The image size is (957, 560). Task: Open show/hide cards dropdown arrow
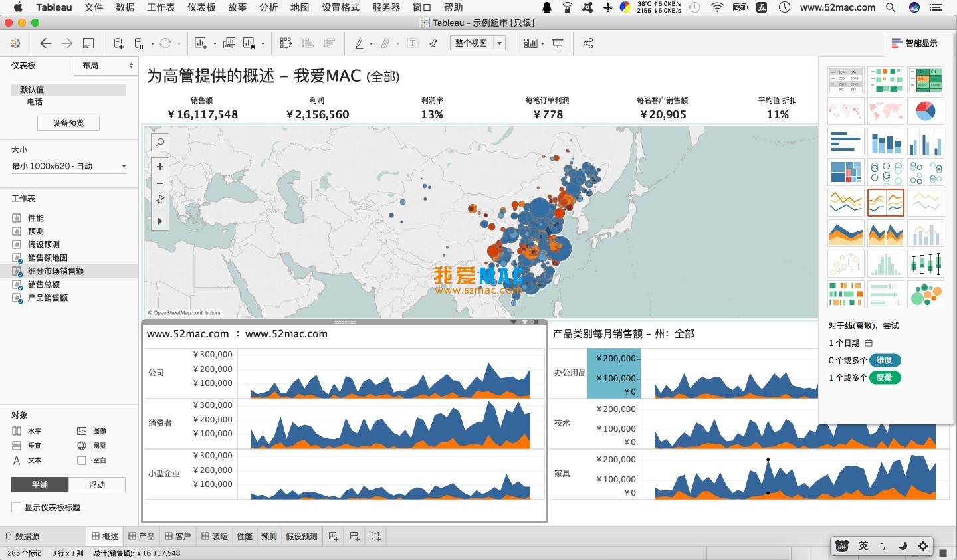pyautogui.click(x=542, y=44)
